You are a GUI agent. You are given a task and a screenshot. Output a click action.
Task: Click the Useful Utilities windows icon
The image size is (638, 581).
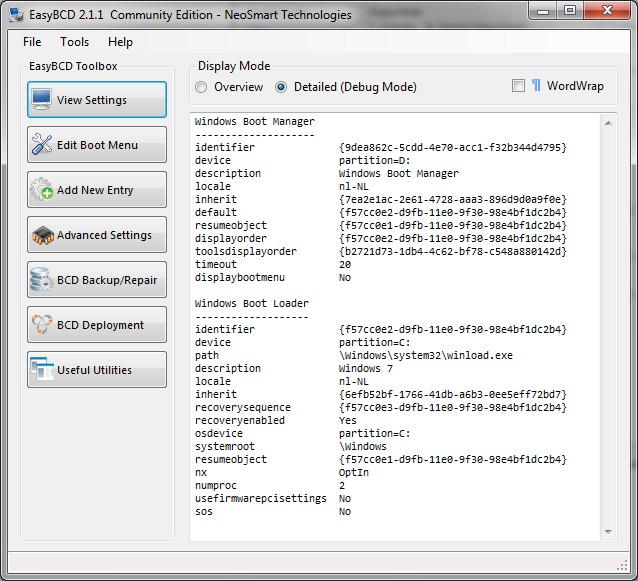[42, 369]
